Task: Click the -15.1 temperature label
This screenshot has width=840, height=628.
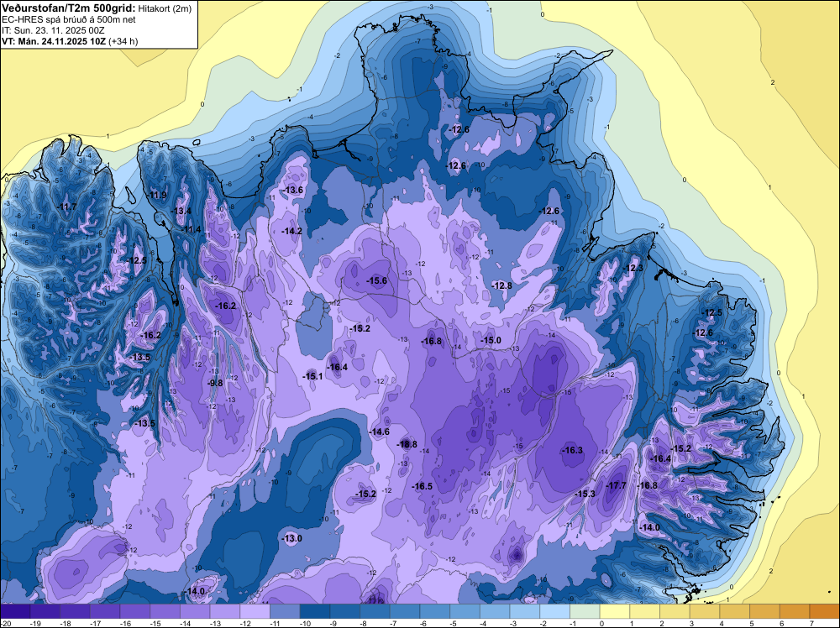Action: coord(312,376)
